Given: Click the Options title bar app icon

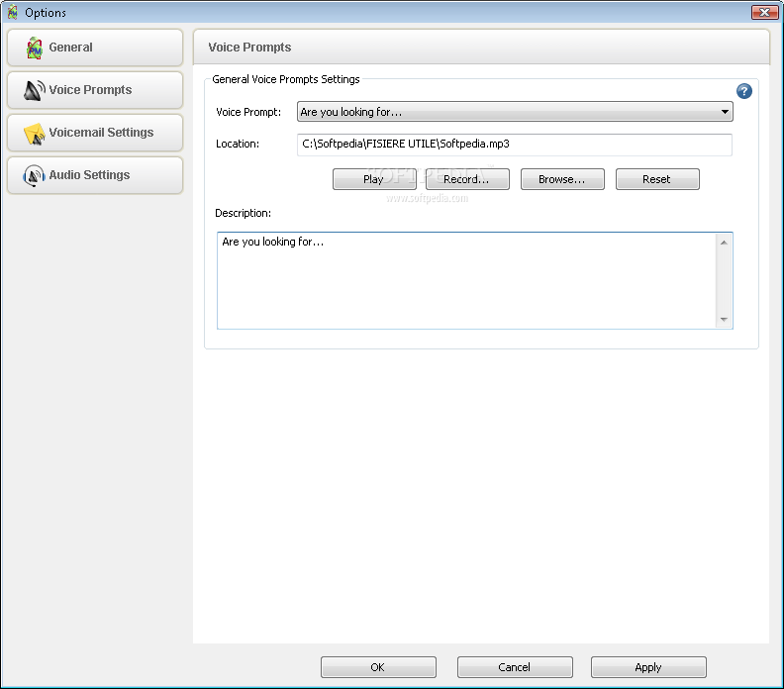Looking at the screenshot, I should click(13, 12).
